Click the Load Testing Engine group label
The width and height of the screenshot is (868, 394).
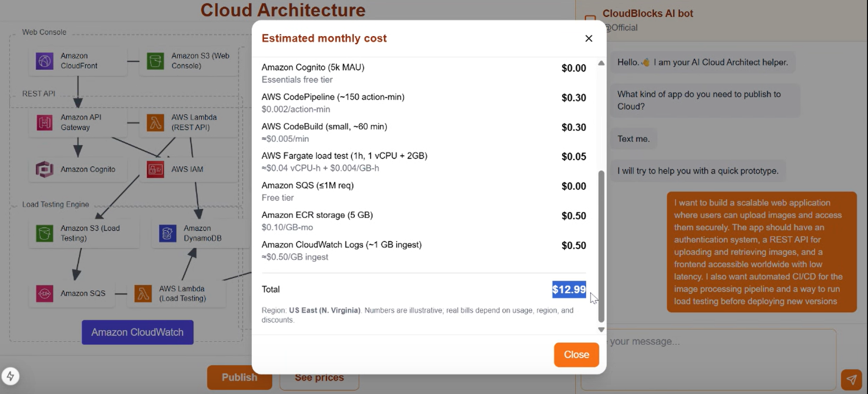coord(55,204)
